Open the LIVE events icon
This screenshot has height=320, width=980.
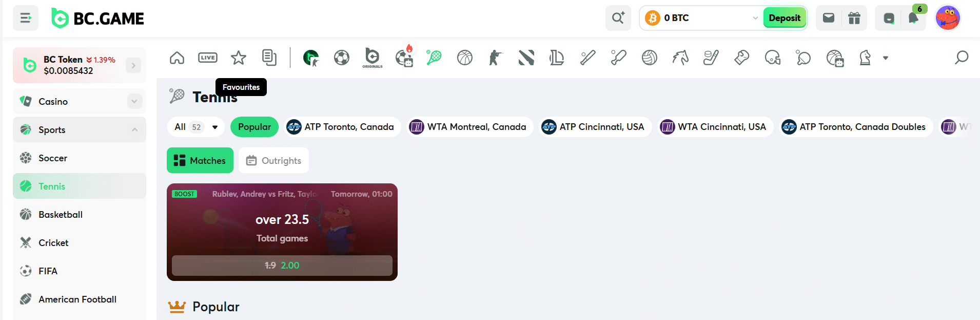208,58
